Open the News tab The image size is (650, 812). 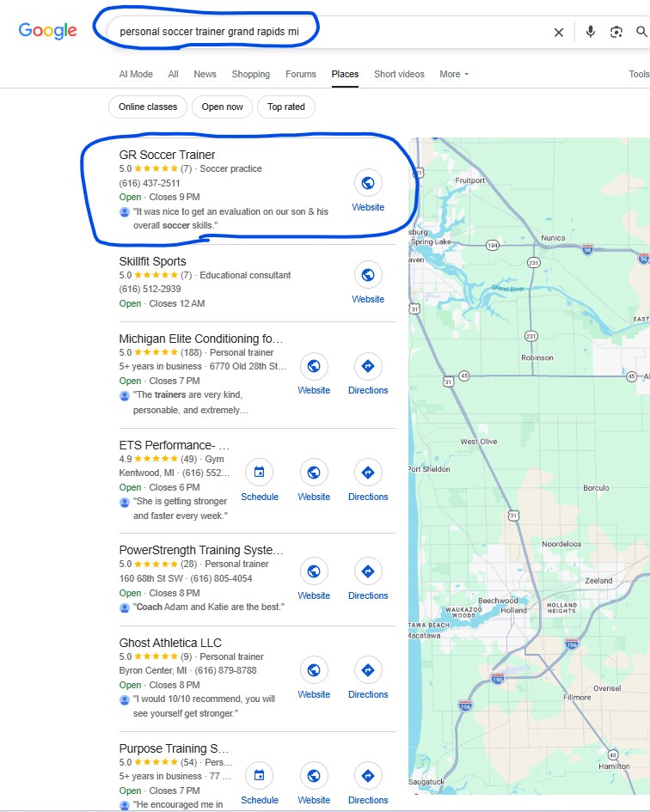205,74
